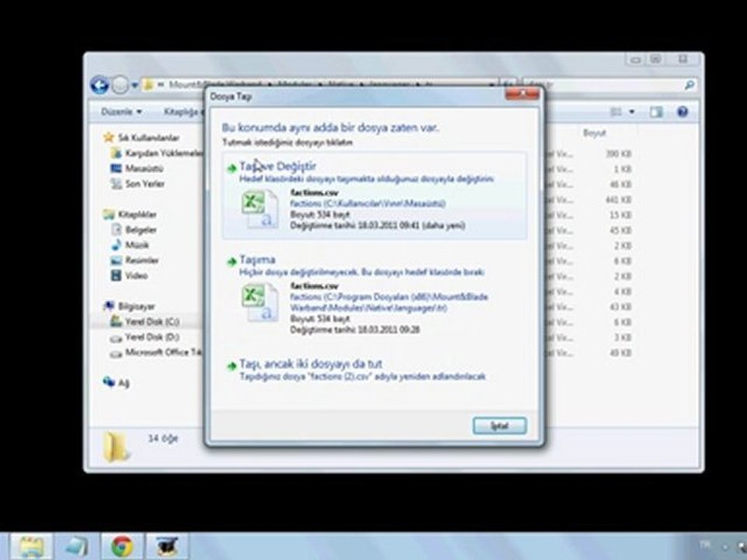Choose the Taşıma option in dialog
This screenshot has width=747, height=560.
[x=374, y=296]
